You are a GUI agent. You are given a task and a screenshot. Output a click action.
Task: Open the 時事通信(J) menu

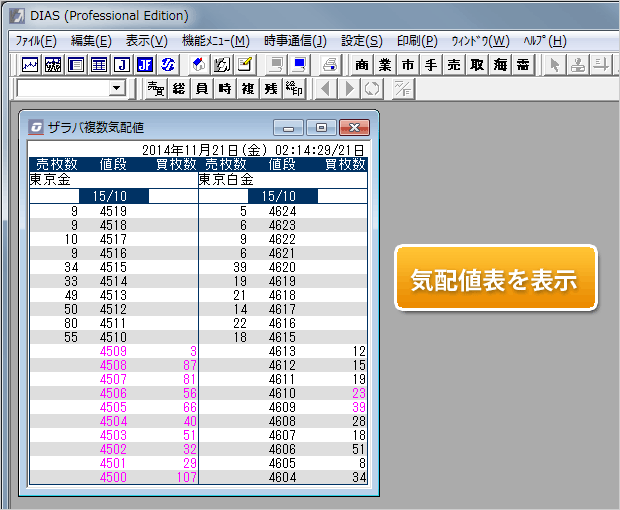point(295,41)
